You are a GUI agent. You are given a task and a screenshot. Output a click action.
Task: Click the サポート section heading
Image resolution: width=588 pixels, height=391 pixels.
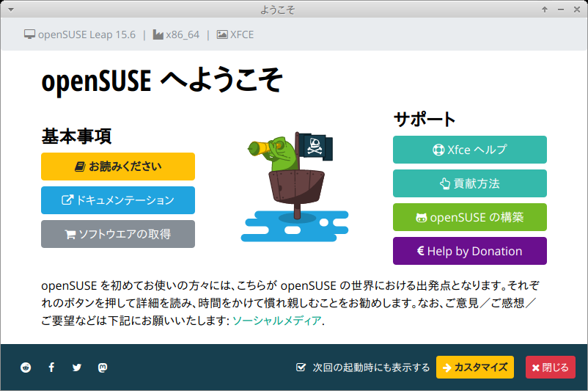tap(425, 120)
